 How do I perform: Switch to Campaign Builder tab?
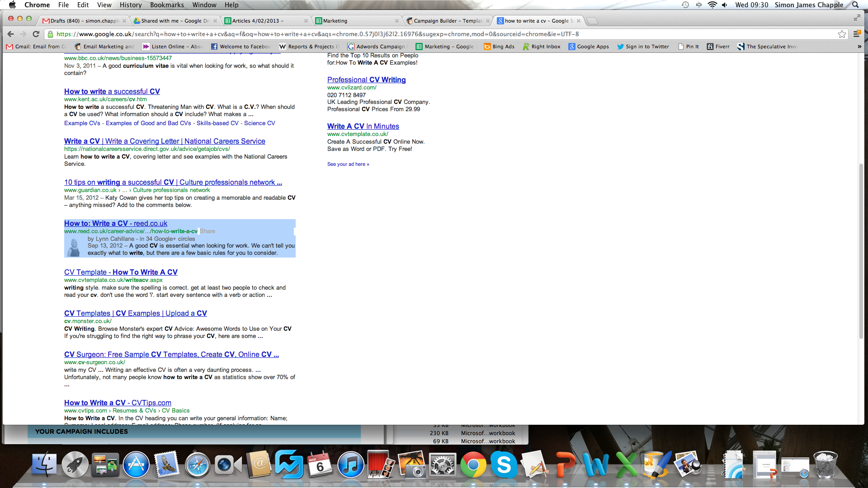pyautogui.click(x=448, y=21)
